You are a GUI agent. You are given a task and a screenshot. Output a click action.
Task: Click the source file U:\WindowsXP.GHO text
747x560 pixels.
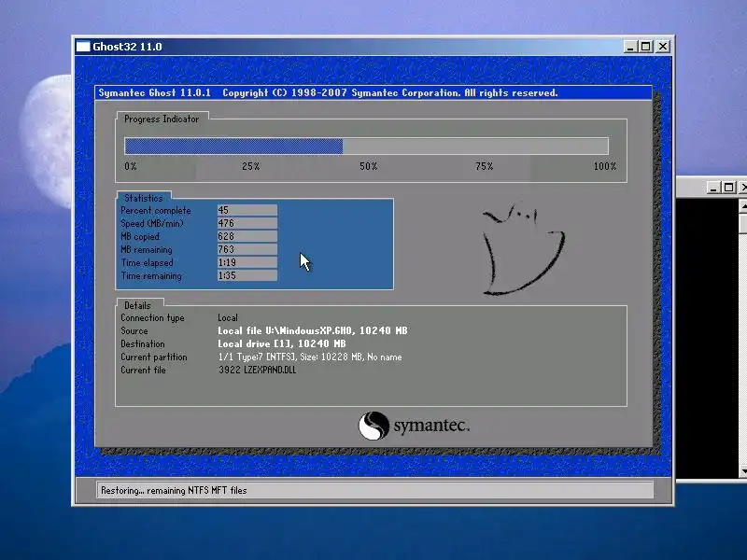click(313, 331)
